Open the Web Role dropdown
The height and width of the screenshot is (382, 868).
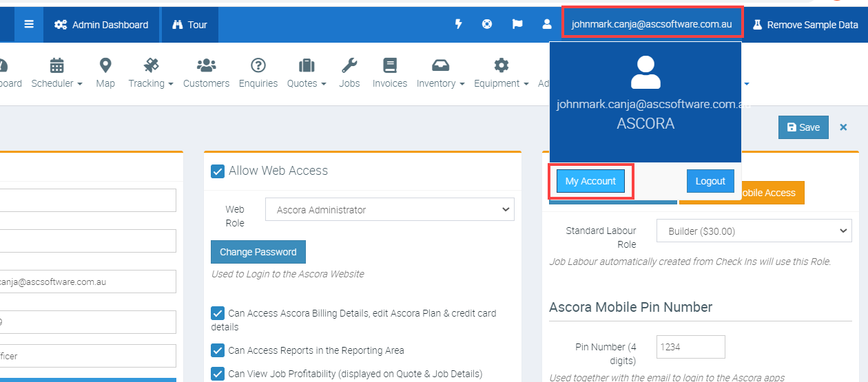point(389,210)
